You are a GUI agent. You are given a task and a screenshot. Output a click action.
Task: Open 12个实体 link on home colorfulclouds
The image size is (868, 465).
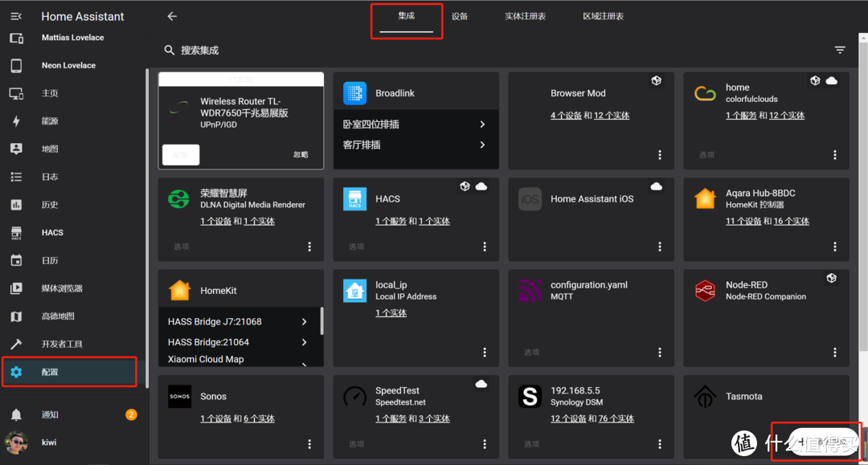[787, 116]
